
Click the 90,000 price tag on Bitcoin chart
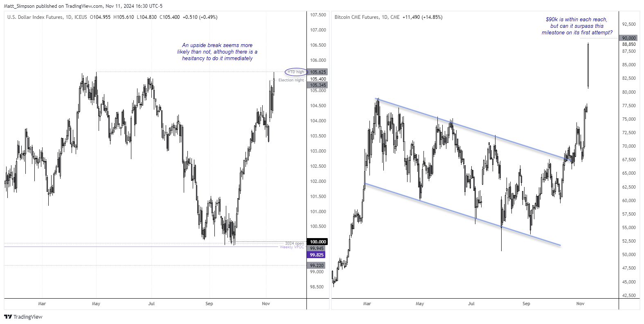tap(629, 38)
